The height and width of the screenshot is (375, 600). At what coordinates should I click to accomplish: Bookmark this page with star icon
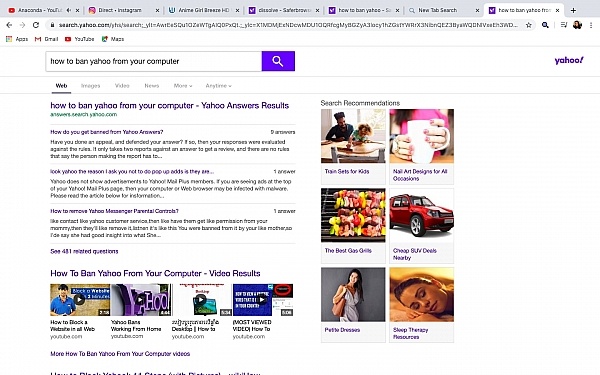pos(529,25)
